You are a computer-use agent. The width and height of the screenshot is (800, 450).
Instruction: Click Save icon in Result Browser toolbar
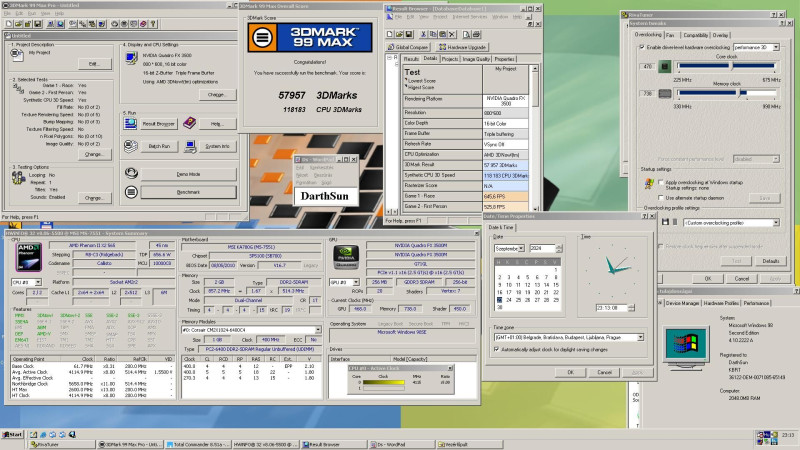(x=409, y=34)
